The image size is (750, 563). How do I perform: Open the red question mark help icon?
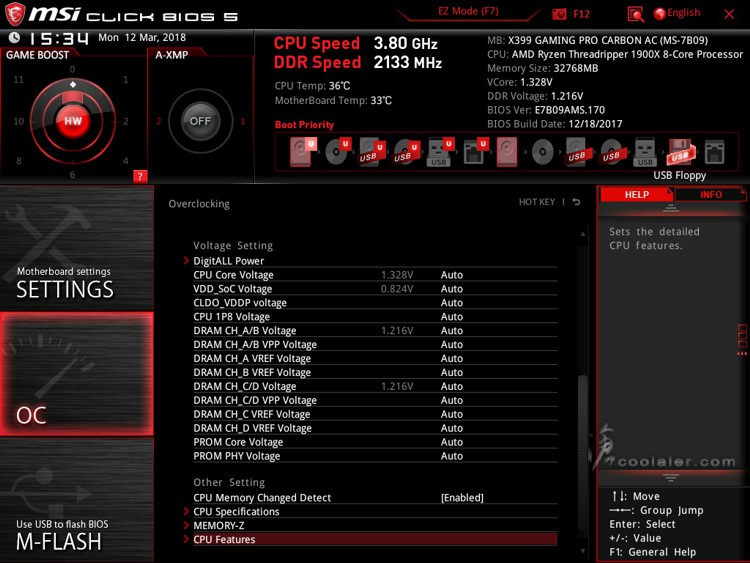click(140, 176)
